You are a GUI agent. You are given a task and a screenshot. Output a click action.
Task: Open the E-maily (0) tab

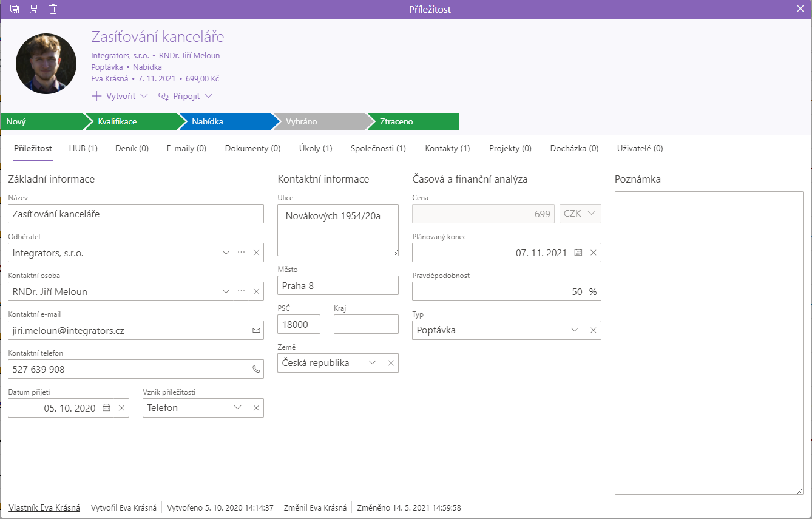[186, 148]
